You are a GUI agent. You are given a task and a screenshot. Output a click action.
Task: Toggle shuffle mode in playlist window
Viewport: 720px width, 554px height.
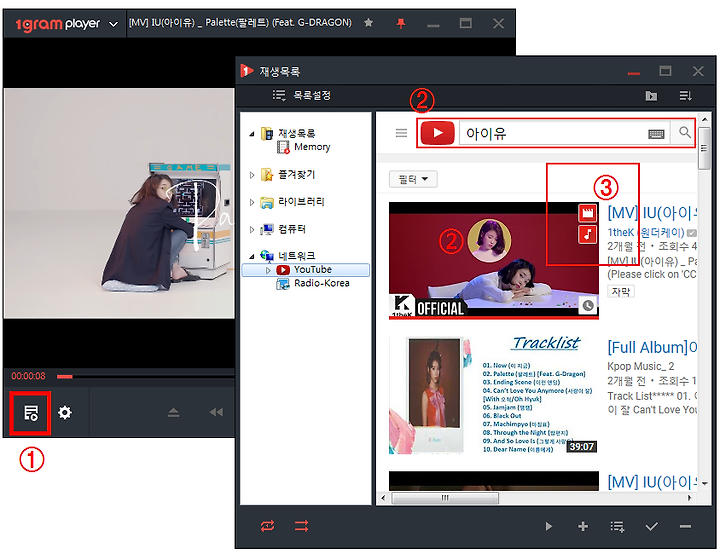302,526
